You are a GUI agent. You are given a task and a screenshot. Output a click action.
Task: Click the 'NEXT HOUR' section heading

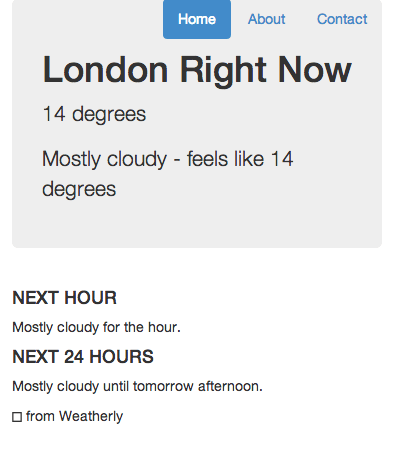[64, 298]
